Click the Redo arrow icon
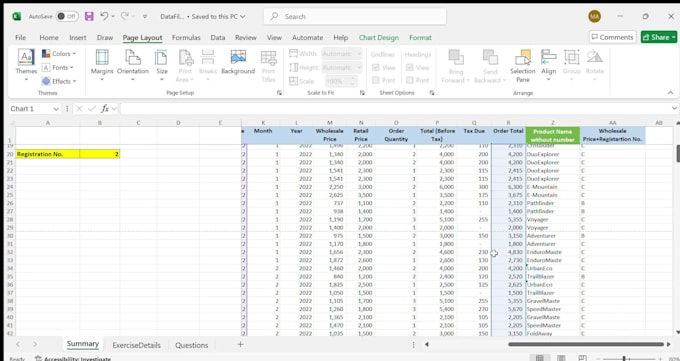The height and width of the screenshot is (361, 680). click(124, 16)
